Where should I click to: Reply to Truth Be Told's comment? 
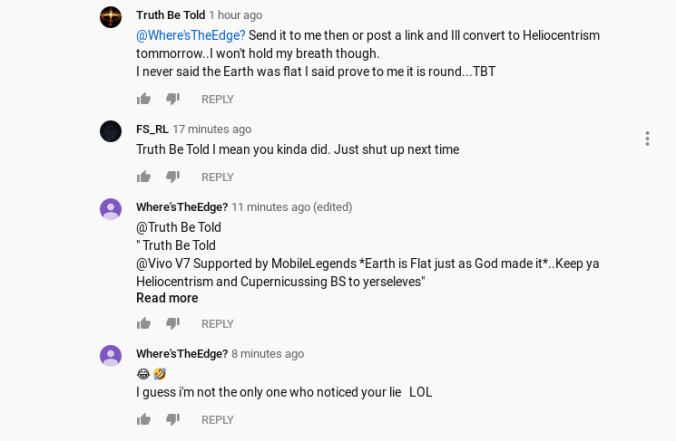click(x=217, y=99)
